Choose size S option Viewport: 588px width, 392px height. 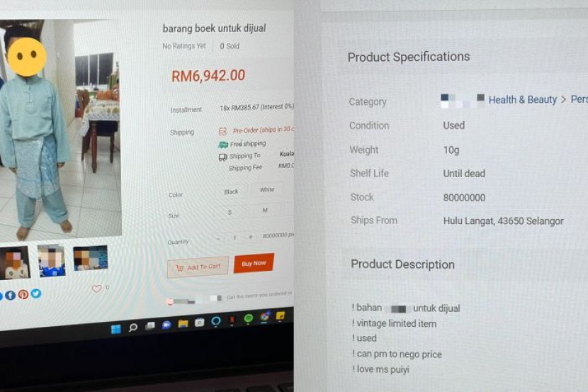tap(230, 213)
